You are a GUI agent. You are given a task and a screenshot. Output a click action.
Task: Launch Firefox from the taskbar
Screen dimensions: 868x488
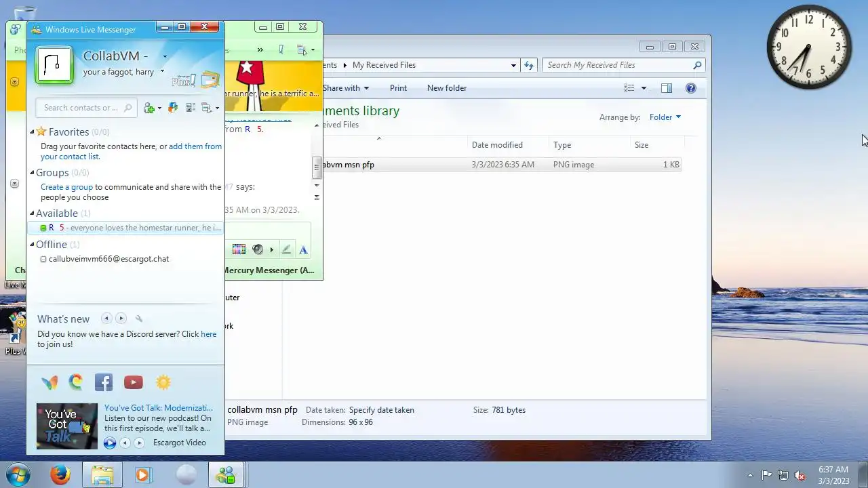pos(60,474)
